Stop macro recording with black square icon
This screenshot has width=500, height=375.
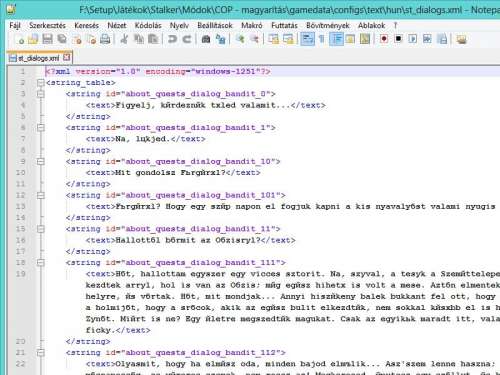398,39
